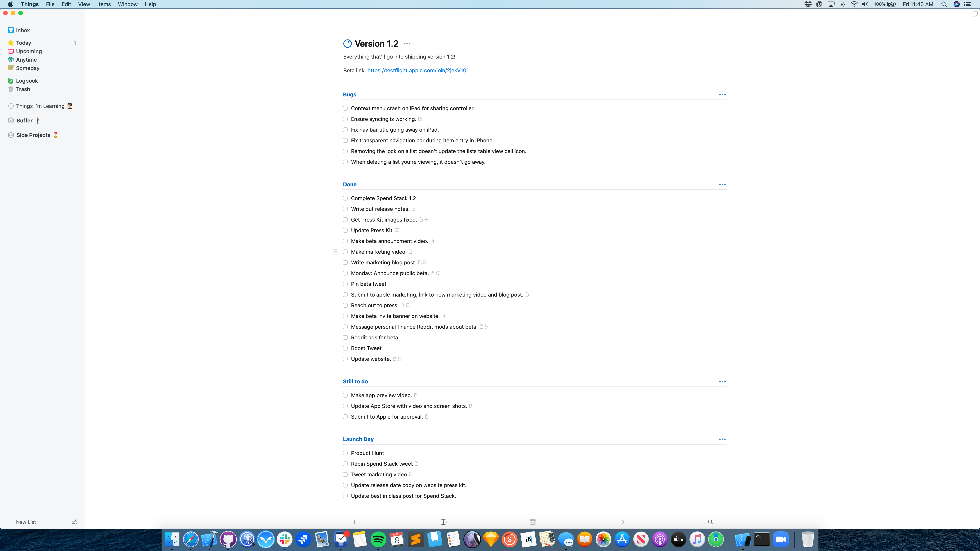Open the Bugs heading options ellipsis
Image resolution: width=980 pixels, height=551 pixels.
722,94
